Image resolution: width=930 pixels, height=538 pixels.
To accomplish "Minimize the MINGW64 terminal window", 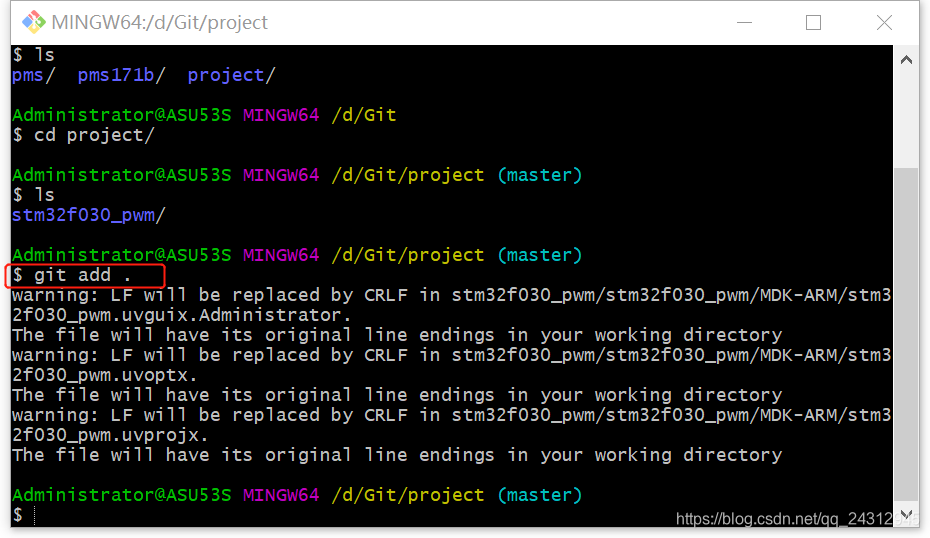I will pyautogui.click(x=744, y=23).
